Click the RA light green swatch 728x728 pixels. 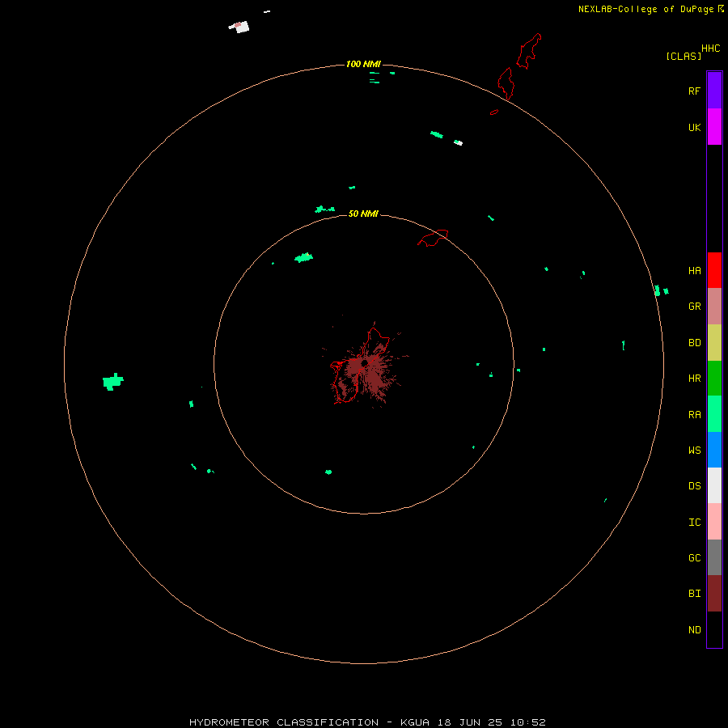point(714,414)
